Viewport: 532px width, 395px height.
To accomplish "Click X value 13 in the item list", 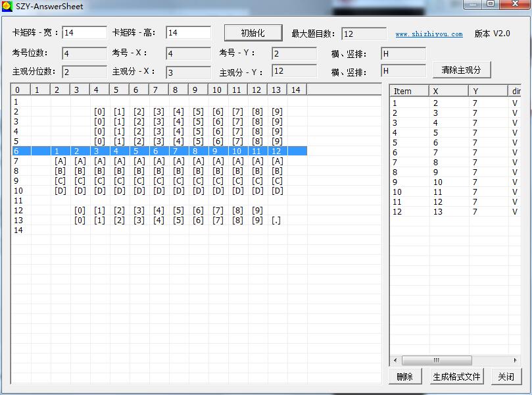I will coord(438,211).
